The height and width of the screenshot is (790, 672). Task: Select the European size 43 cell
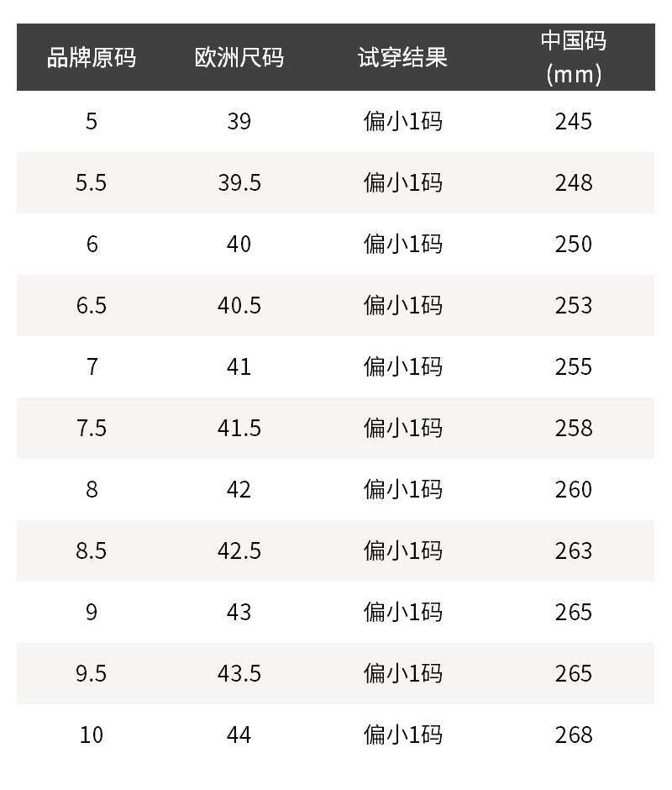pos(239,613)
